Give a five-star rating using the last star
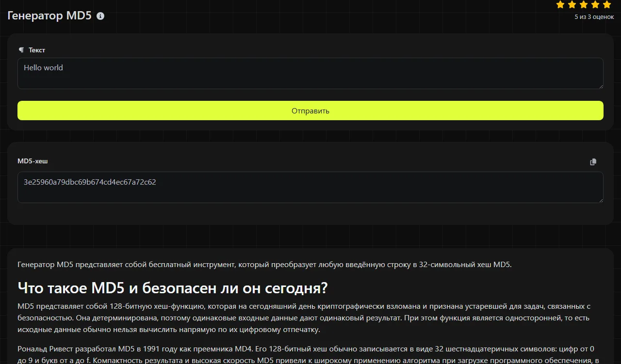Viewport: 621px width, 364px height. 607,5
